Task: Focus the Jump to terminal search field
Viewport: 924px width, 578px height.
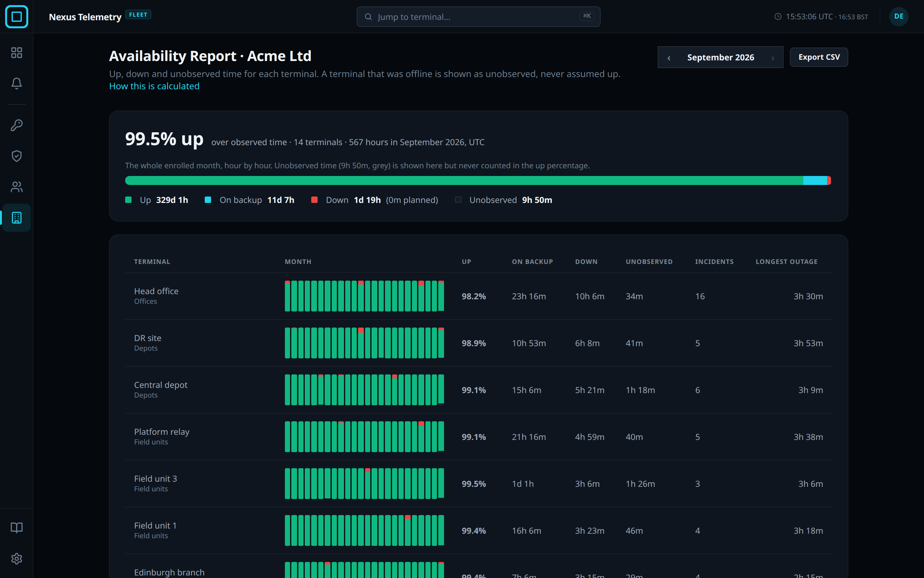Action: (x=478, y=17)
